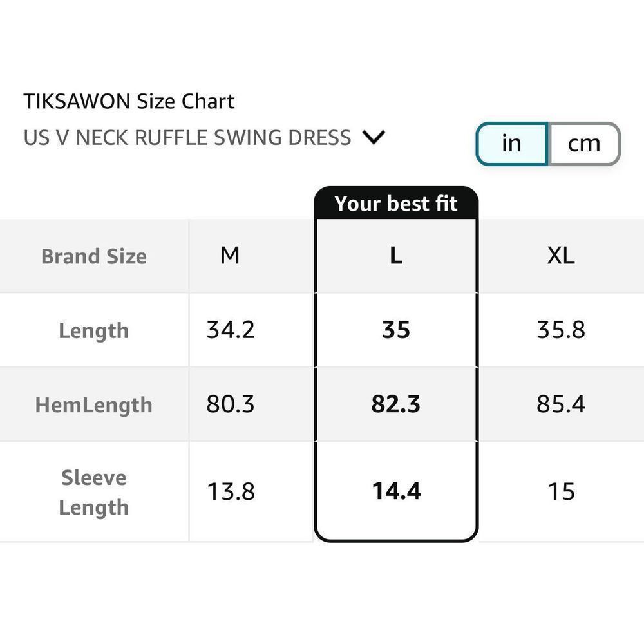Screen dimensions: 644x644
Task: Click the TIKSAWON Size Chart title
Action: pyautogui.click(x=129, y=101)
